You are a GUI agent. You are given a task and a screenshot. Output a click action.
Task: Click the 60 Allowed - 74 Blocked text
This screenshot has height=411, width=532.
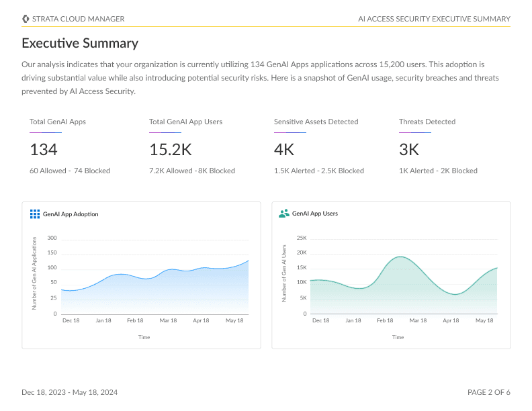point(70,171)
